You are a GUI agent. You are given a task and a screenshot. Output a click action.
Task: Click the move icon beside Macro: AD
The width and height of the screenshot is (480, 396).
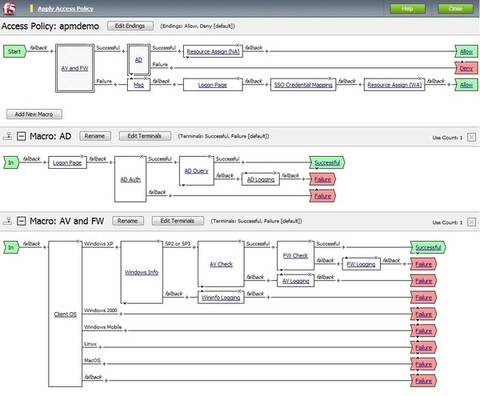click(x=8, y=136)
